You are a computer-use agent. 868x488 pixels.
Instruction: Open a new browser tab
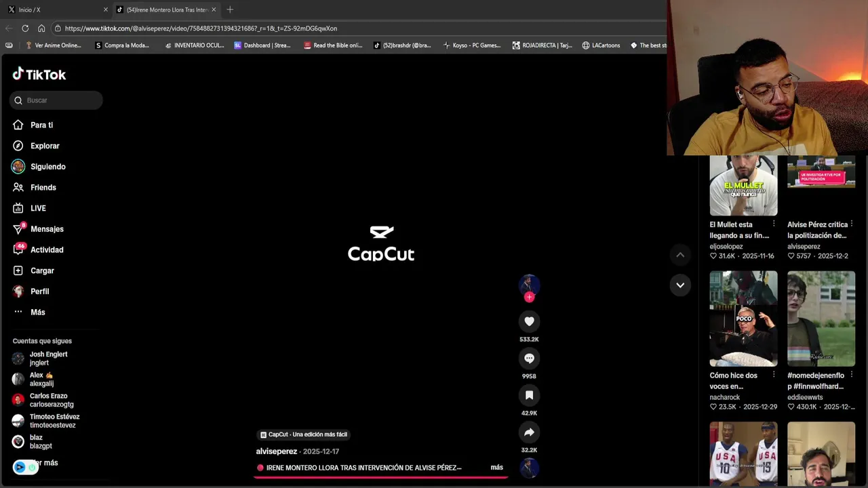click(x=230, y=9)
